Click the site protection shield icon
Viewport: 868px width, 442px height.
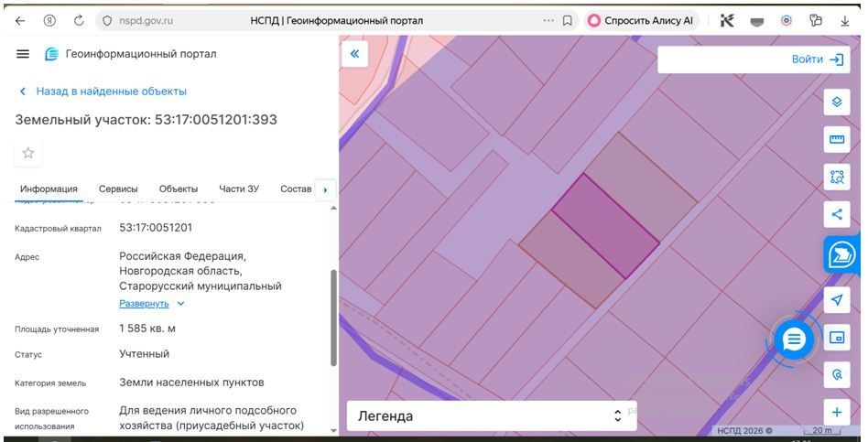click(107, 21)
